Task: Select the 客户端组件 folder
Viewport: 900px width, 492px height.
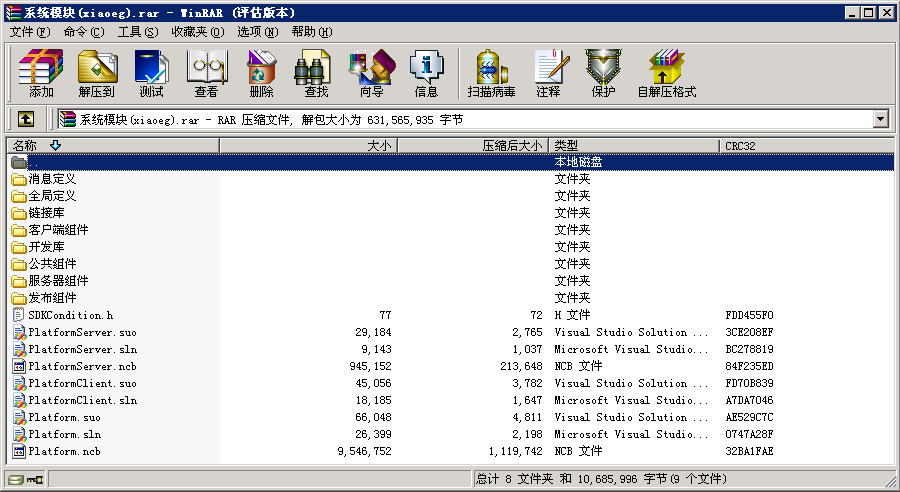Action: coord(58,230)
